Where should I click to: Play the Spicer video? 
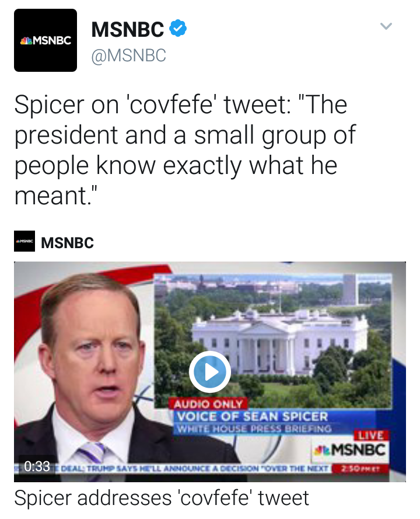pyautogui.click(x=210, y=371)
